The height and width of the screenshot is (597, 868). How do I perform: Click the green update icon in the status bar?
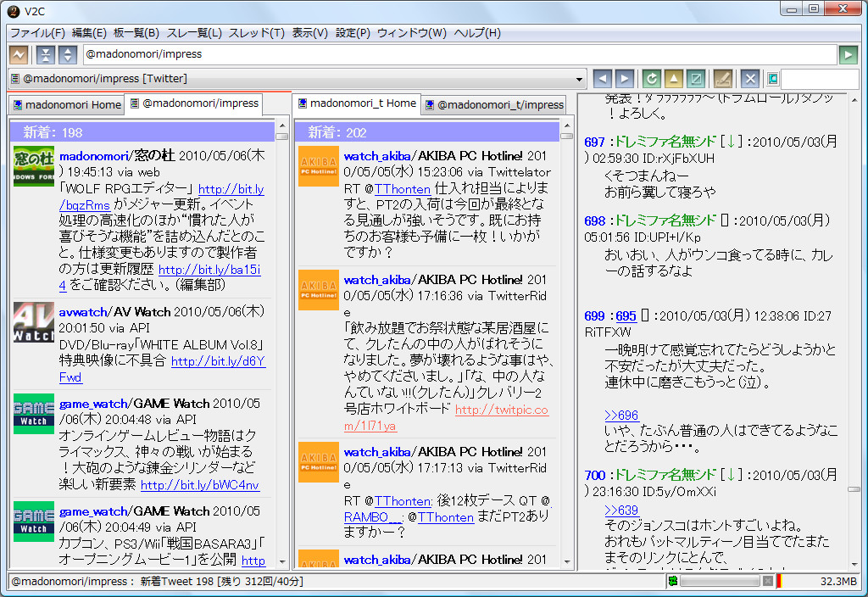tap(672, 582)
